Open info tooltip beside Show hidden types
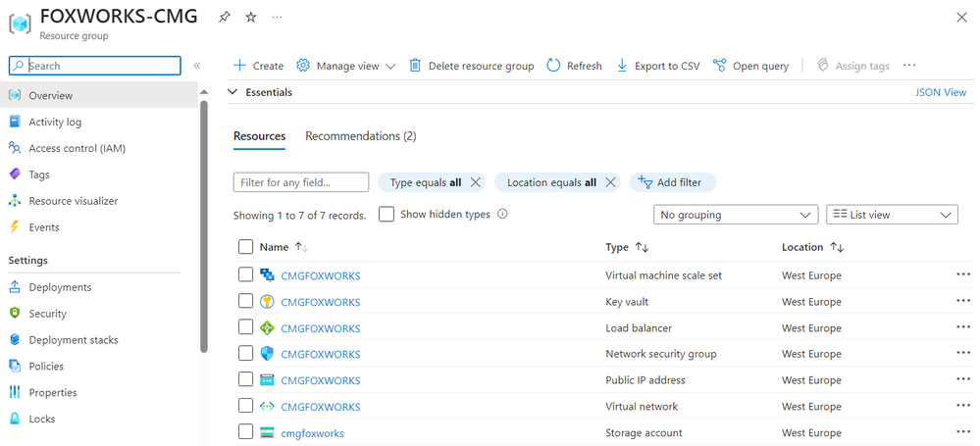This screenshot has width=980, height=446. click(502, 214)
